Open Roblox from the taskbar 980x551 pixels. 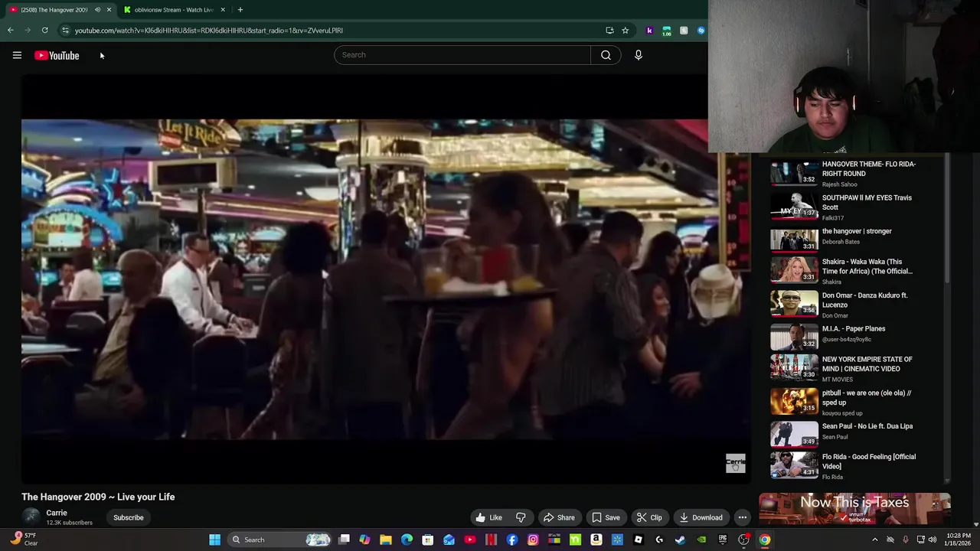[x=638, y=540]
